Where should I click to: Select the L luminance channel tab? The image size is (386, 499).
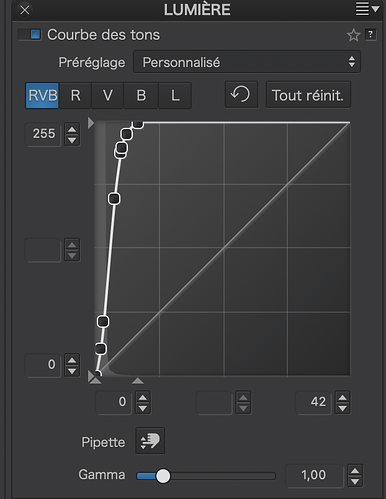click(175, 96)
